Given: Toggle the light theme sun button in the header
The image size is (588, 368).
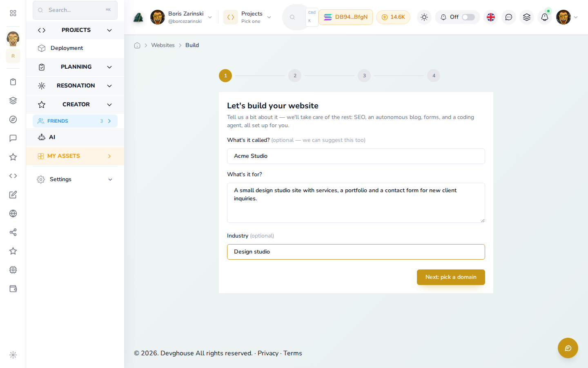Looking at the screenshot, I should [424, 17].
